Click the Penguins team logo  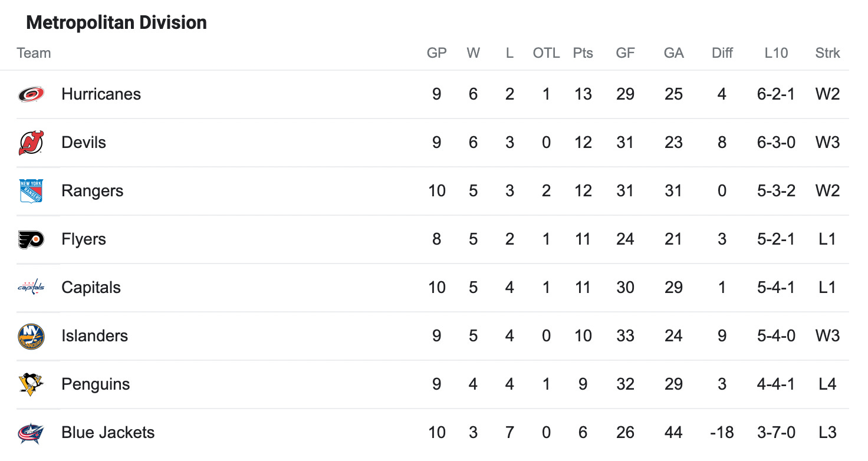(x=31, y=384)
